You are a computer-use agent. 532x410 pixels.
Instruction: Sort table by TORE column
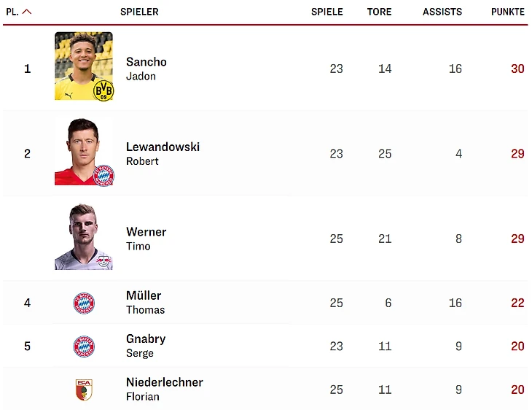(379, 12)
